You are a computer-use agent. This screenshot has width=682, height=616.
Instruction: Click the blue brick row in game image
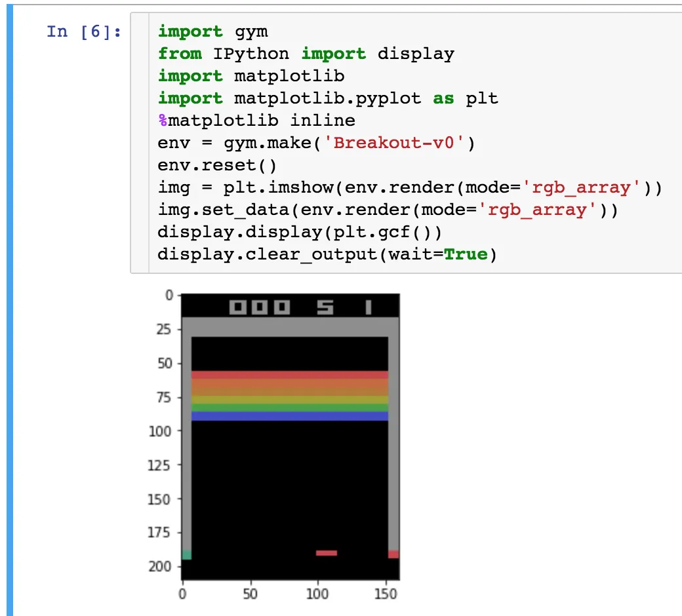point(290,417)
